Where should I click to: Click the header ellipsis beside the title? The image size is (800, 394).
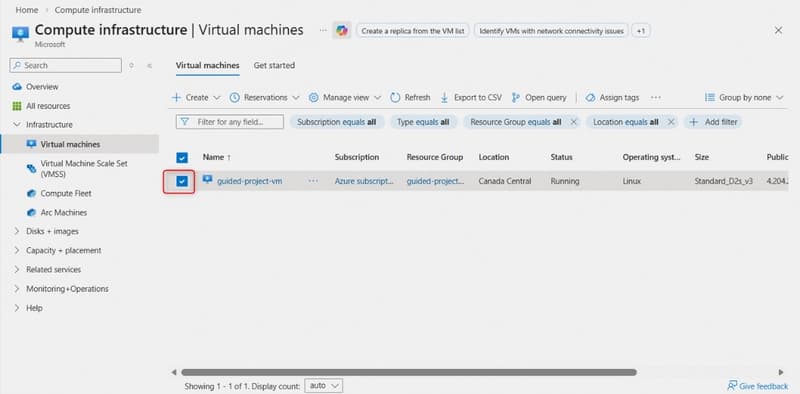point(323,30)
